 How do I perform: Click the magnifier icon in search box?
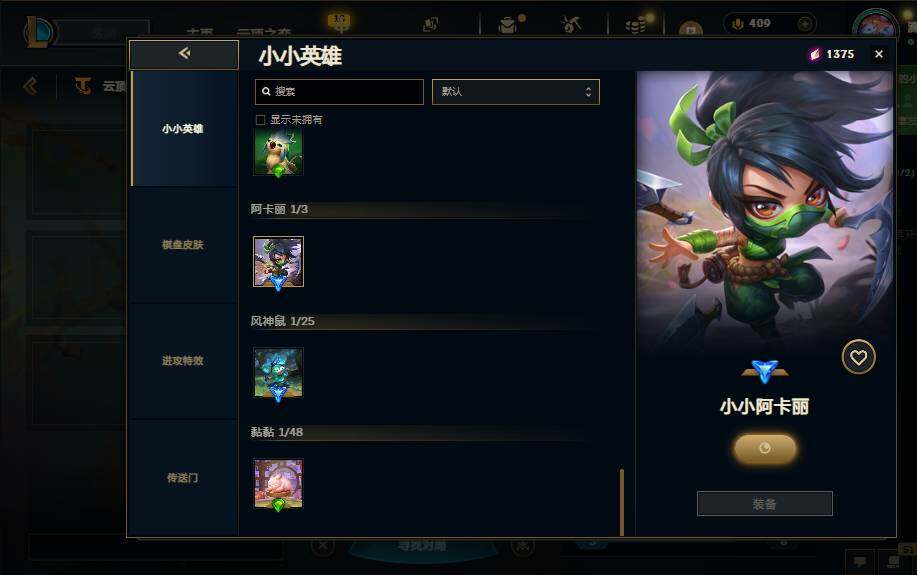coord(266,92)
